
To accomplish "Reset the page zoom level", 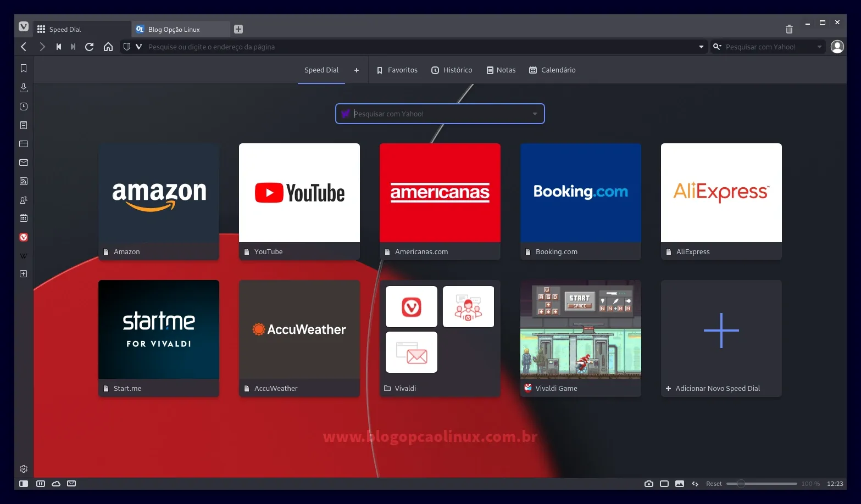I will pos(714,484).
